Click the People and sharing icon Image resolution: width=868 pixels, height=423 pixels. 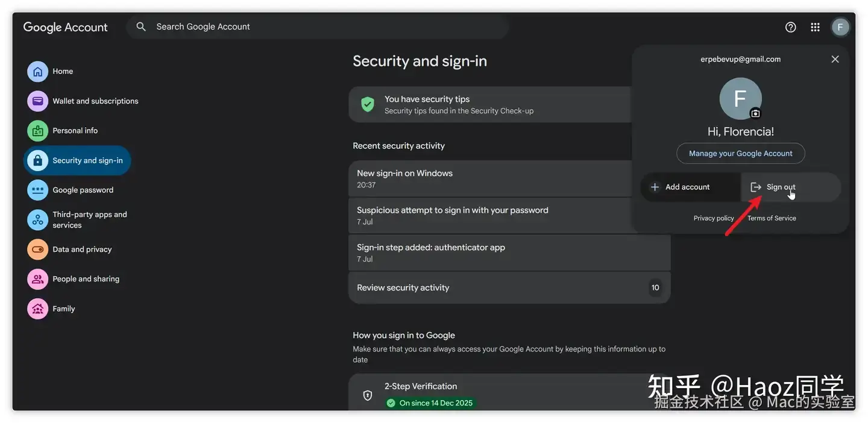click(x=37, y=279)
